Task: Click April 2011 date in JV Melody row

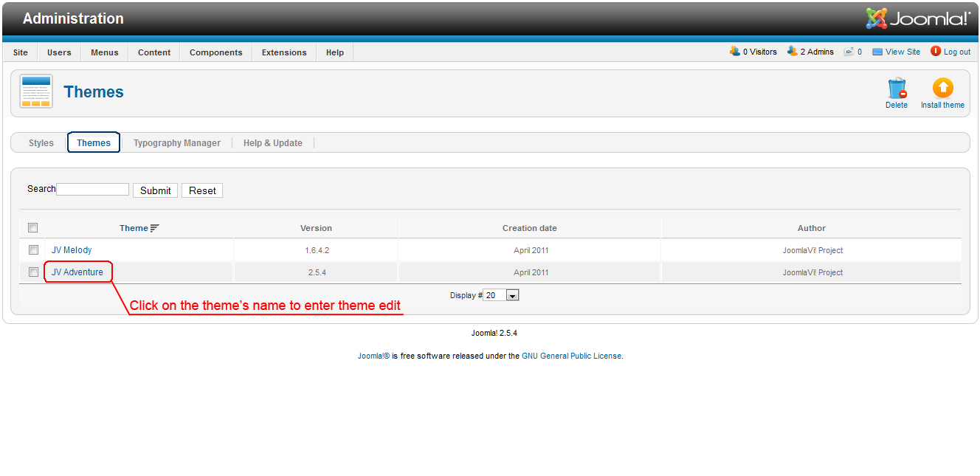Action: coord(531,250)
